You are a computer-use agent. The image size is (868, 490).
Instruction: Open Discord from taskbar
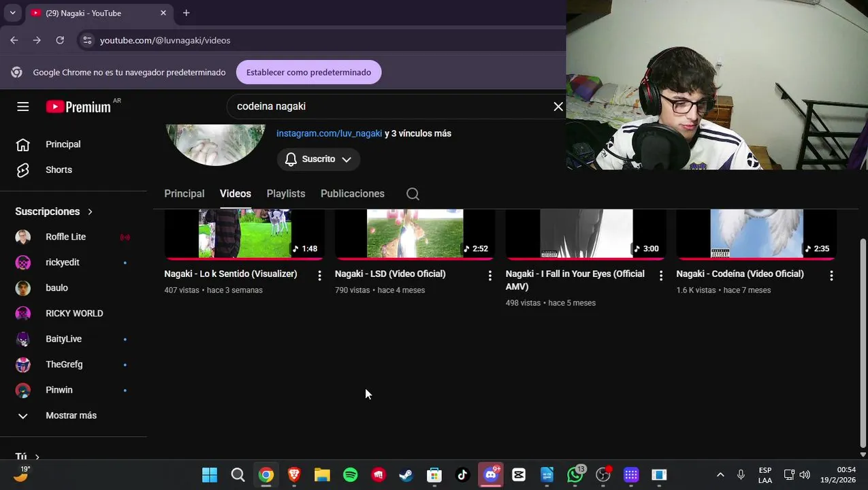pos(491,475)
